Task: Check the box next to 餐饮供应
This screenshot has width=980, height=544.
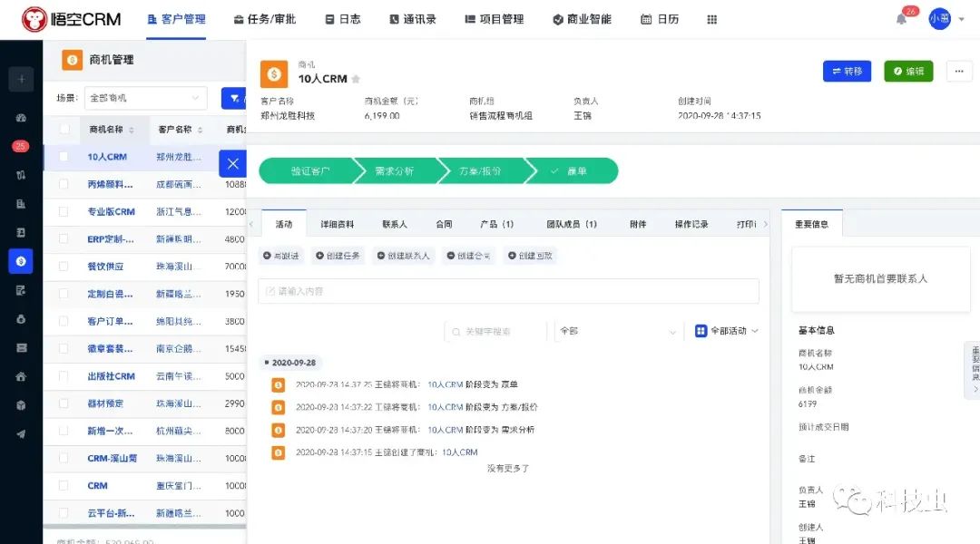Action: [x=64, y=267]
